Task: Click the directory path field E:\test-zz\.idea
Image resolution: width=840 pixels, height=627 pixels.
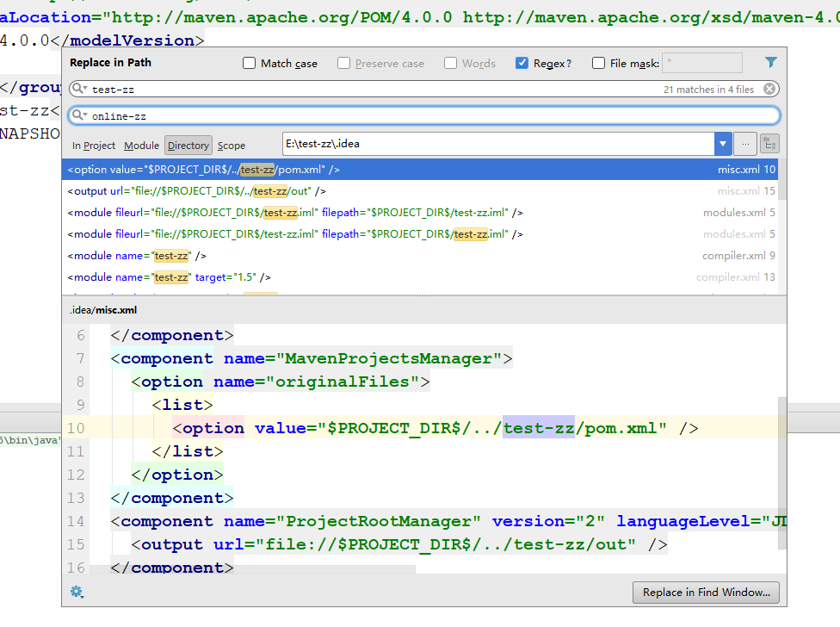Action: click(498, 144)
